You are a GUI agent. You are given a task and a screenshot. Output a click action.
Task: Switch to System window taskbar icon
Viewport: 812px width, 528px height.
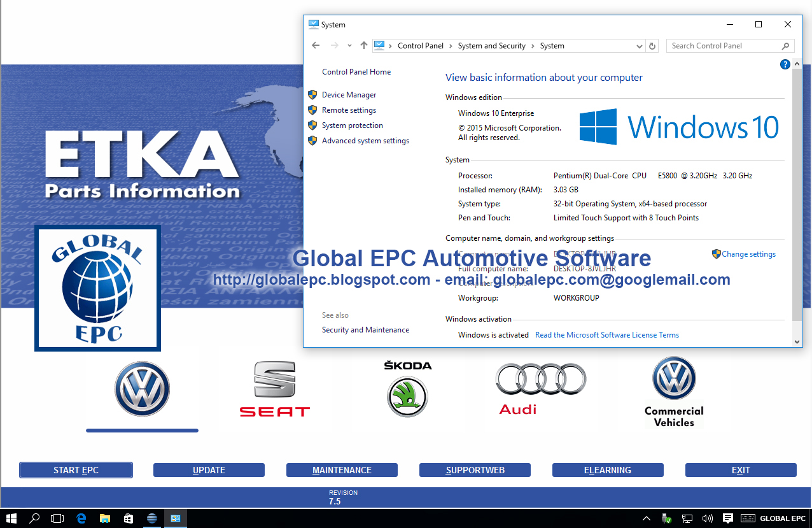point(175,518)
